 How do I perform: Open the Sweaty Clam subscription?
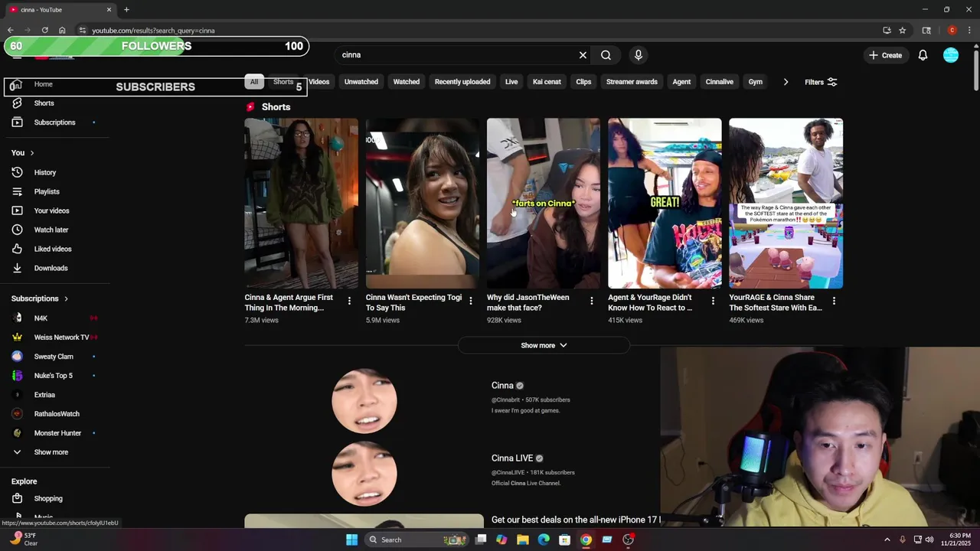(x=55, y=356)
